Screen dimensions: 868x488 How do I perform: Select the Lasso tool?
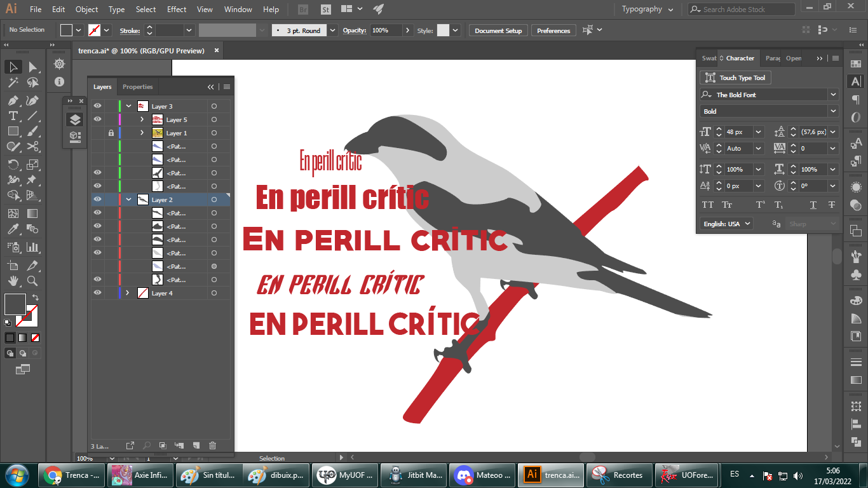(33, 83)
